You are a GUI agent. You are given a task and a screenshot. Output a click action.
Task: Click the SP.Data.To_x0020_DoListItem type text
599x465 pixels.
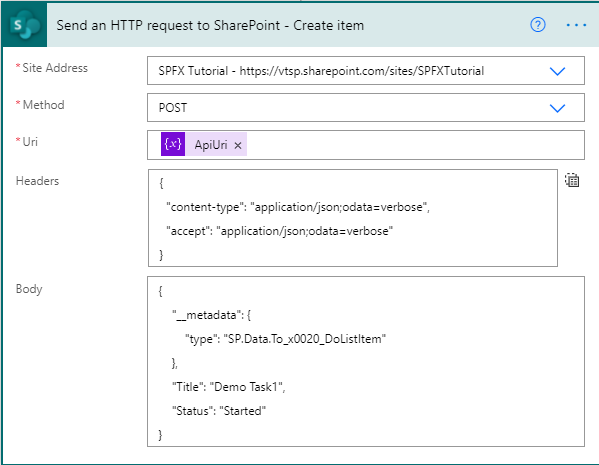click(304, 339)
